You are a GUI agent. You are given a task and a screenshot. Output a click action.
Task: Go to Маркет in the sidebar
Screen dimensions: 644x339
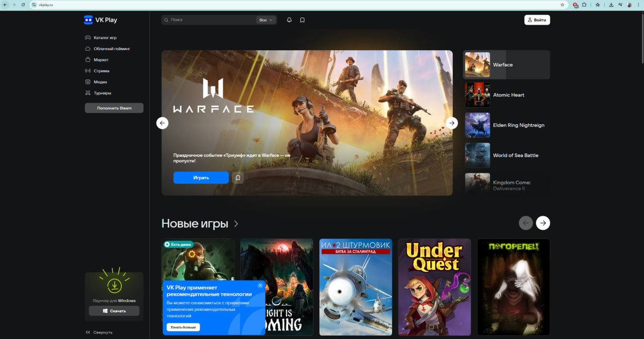(x=97, y=60)
